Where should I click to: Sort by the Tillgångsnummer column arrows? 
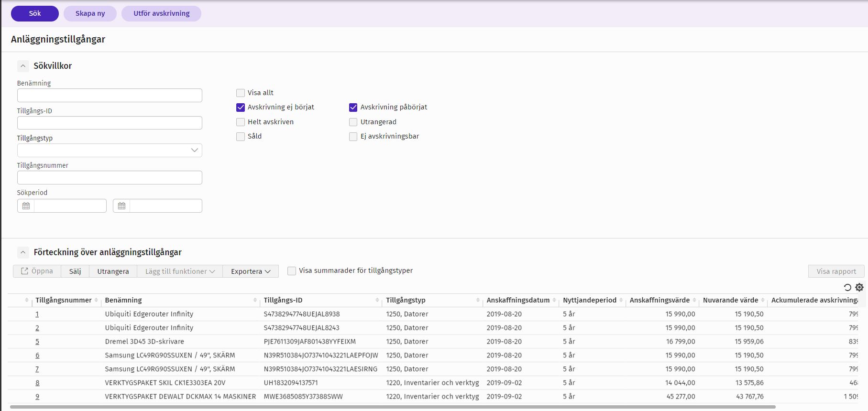[96, 300]
